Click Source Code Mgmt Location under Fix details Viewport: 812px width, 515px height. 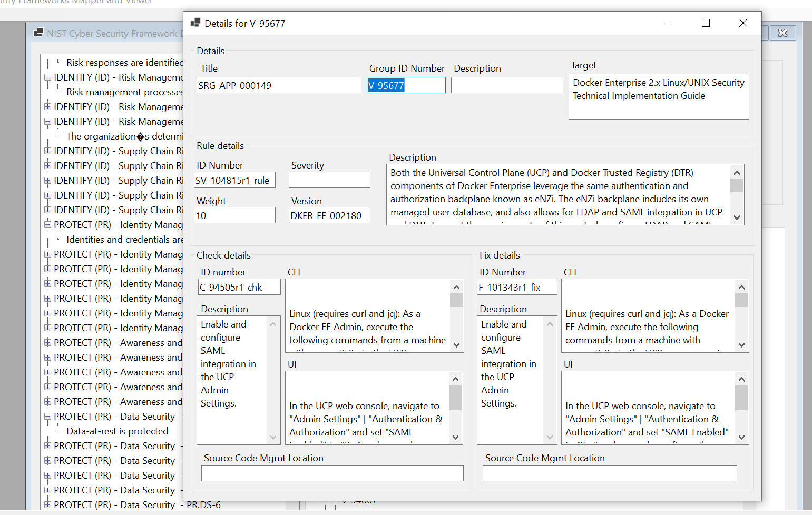pos(610,473)
